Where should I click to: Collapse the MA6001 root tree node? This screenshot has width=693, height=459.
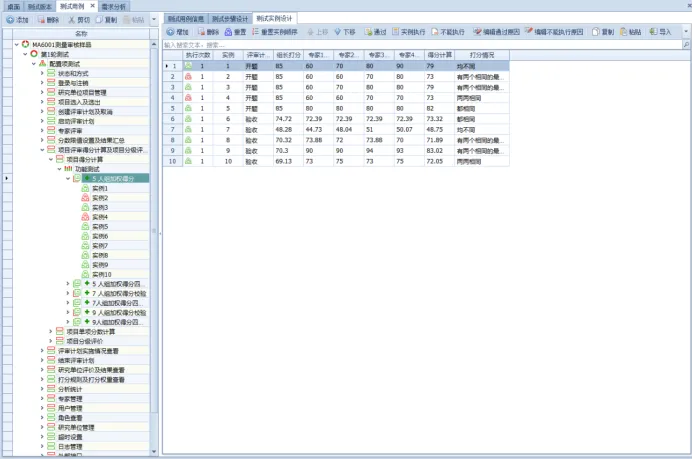click(17, 45)
